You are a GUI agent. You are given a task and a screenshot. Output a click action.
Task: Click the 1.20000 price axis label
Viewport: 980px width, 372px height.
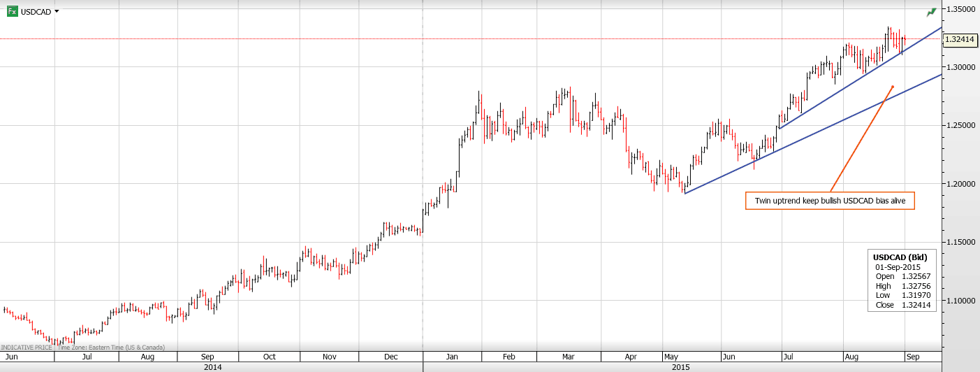coord(960,184)
